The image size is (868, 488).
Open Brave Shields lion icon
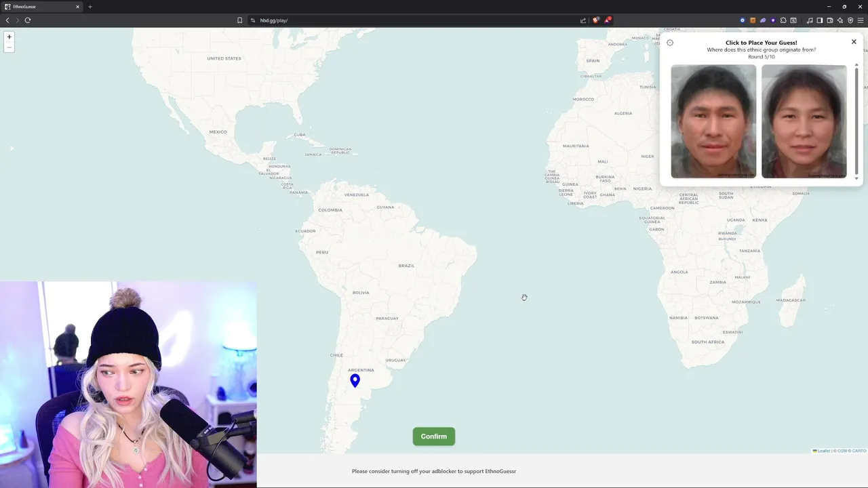[x=596, y=20]
